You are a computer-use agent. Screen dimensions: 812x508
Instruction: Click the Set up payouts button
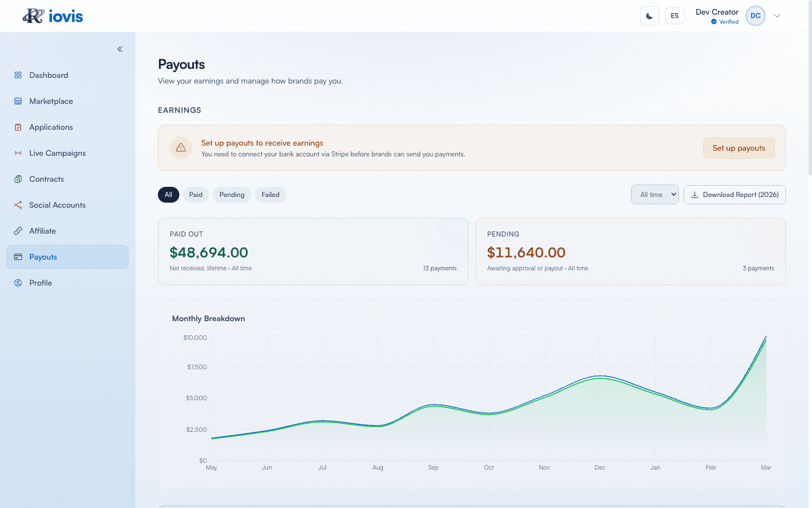click(x=739, y=148)
